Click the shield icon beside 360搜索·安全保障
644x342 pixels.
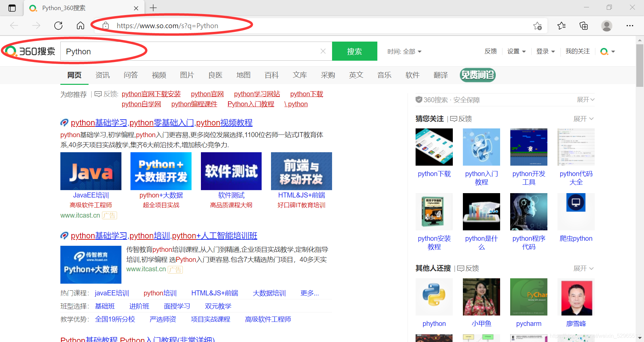click(419, 100)
